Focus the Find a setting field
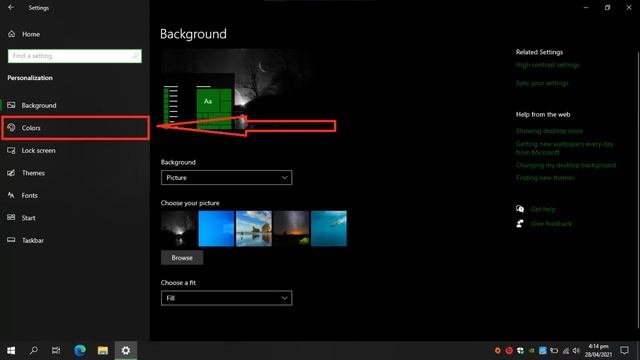 click(x=75, y=56)
